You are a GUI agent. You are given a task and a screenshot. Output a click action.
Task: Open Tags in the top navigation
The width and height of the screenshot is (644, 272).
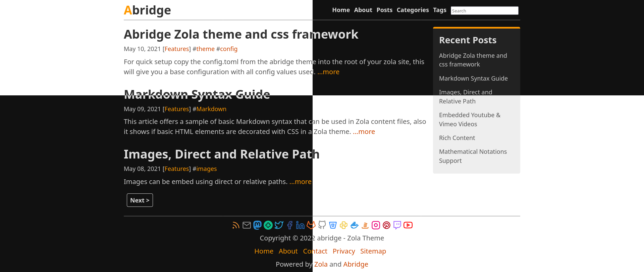[x=439, y=10]
